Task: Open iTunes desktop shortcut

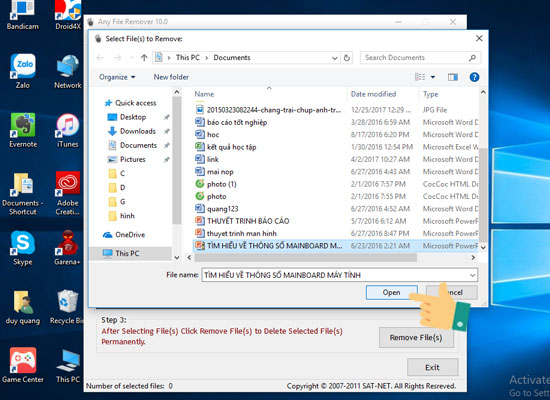Action: click(x=67, y=130)
